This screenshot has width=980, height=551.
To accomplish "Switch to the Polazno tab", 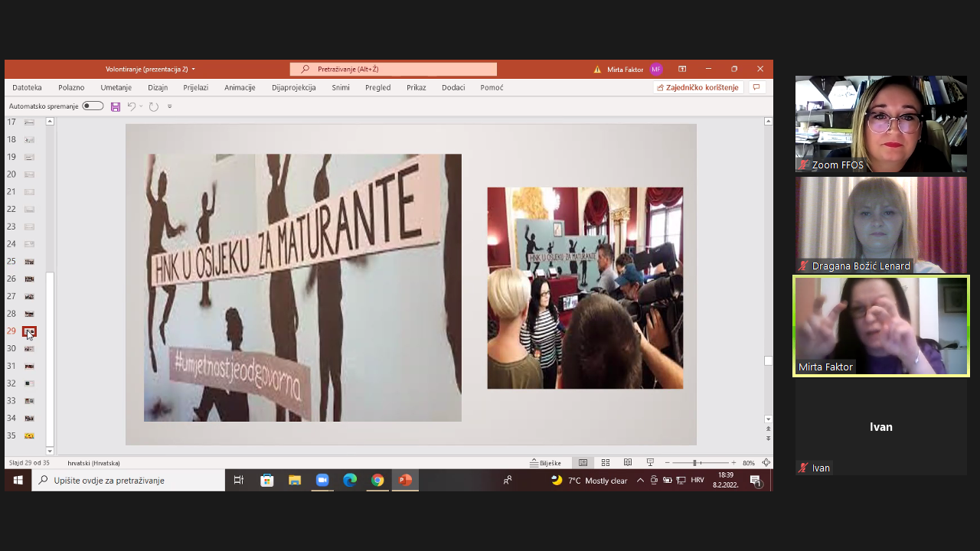I will (71, 87).
